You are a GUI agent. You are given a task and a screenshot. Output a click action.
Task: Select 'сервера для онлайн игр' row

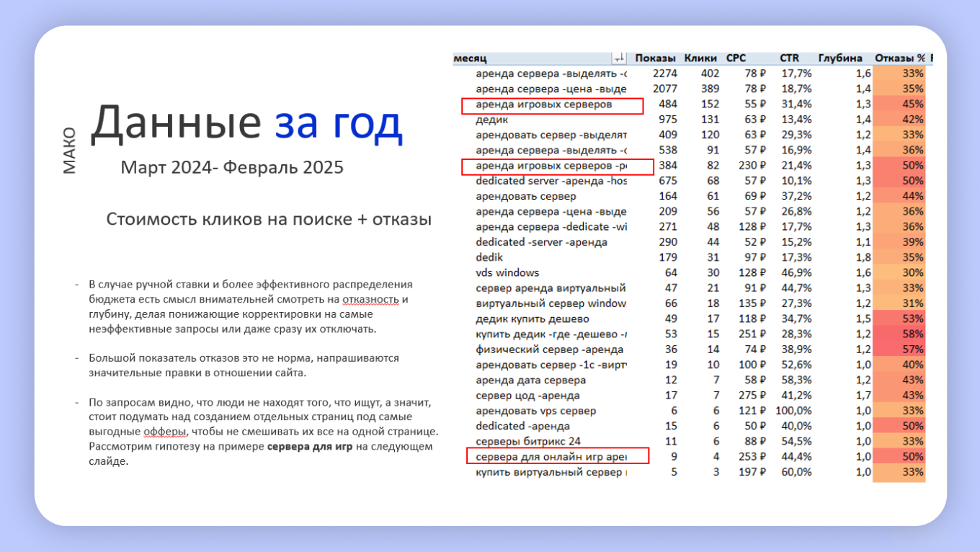[x=690, y=457]
